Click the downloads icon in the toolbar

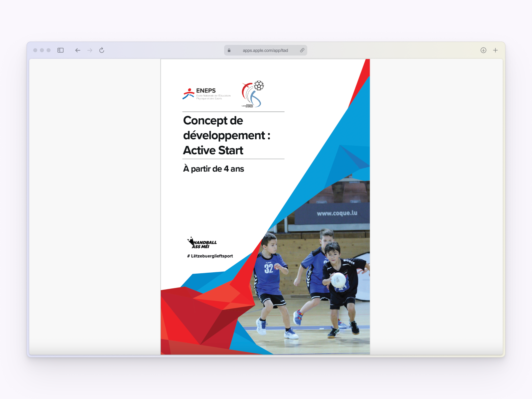(x=483, y=50)
